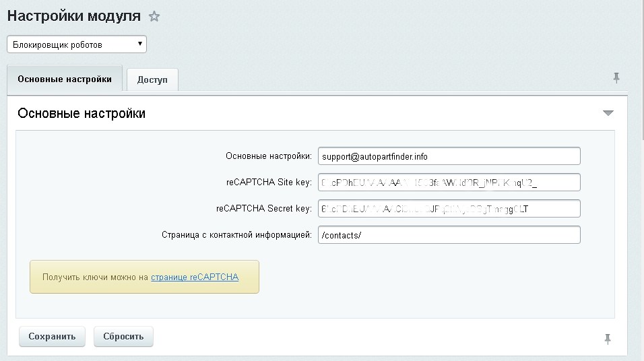The width and height of the screenshot is (644, 361).
Task: Focus the reCAPTCHA Secret key field
Action: click(x=449, y=209)
